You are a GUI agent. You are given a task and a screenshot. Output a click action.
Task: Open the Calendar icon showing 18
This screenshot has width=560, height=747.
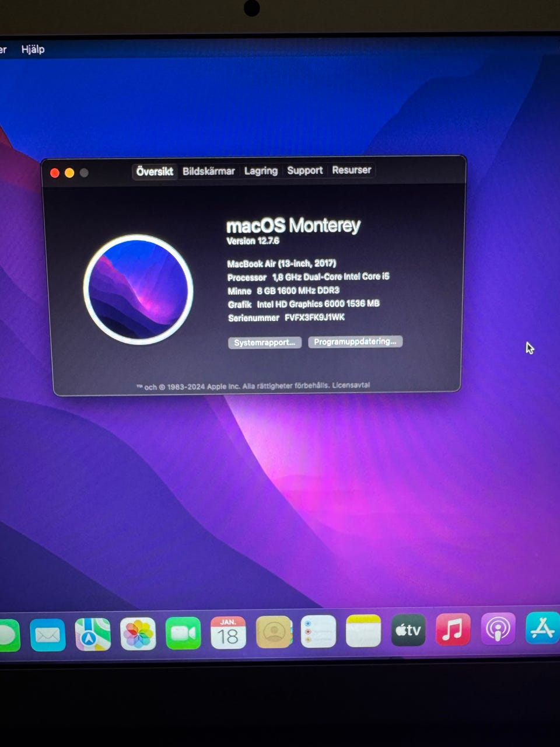tap(228, 633)
